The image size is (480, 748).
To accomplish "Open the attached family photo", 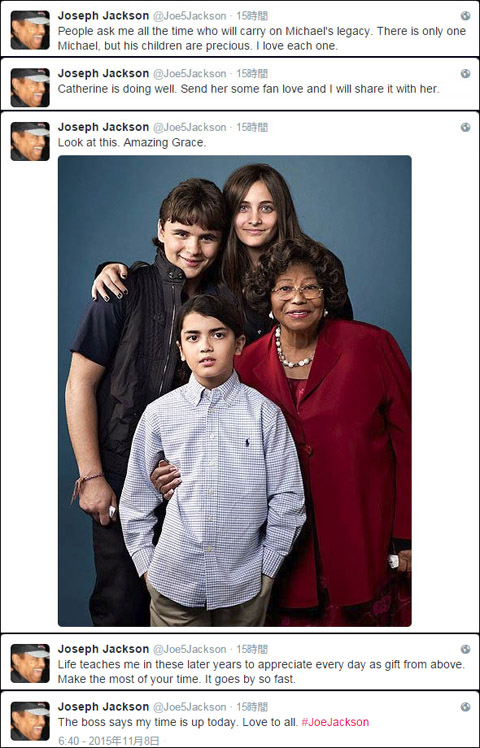I will coord(234,391).
